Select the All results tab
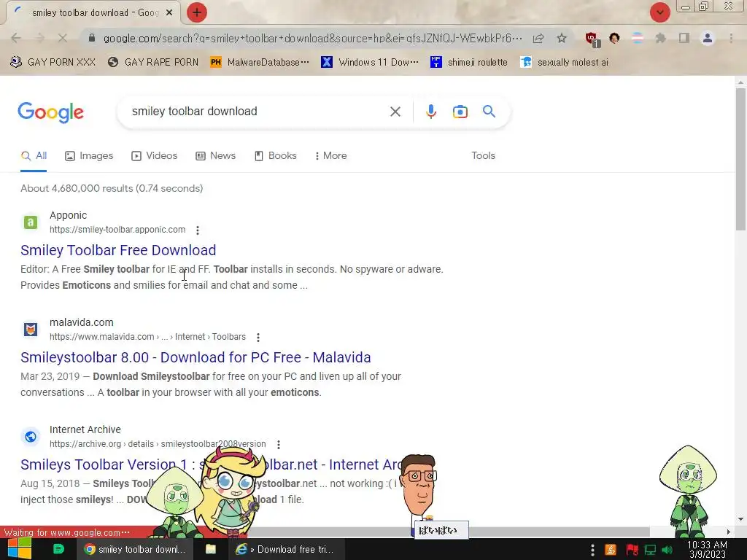The height and width of the screenshot is (560, 747). tap(34, 156)
